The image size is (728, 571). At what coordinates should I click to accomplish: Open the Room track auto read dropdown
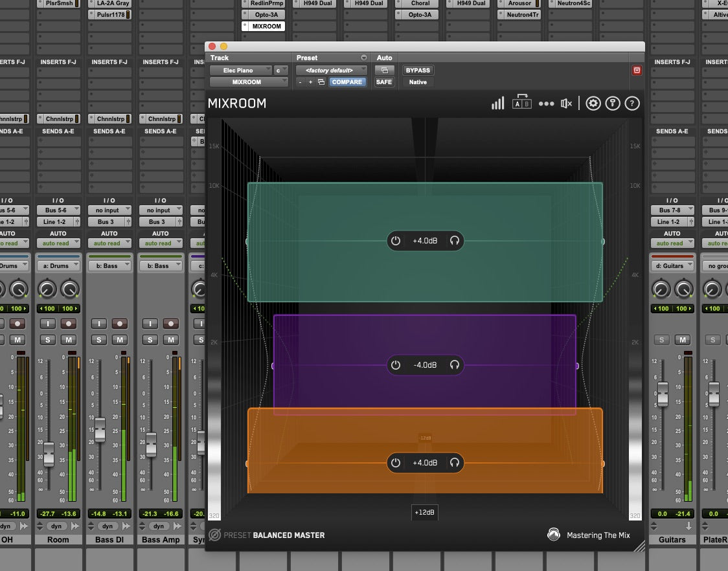pyautogui.click(x=58, y=243)
